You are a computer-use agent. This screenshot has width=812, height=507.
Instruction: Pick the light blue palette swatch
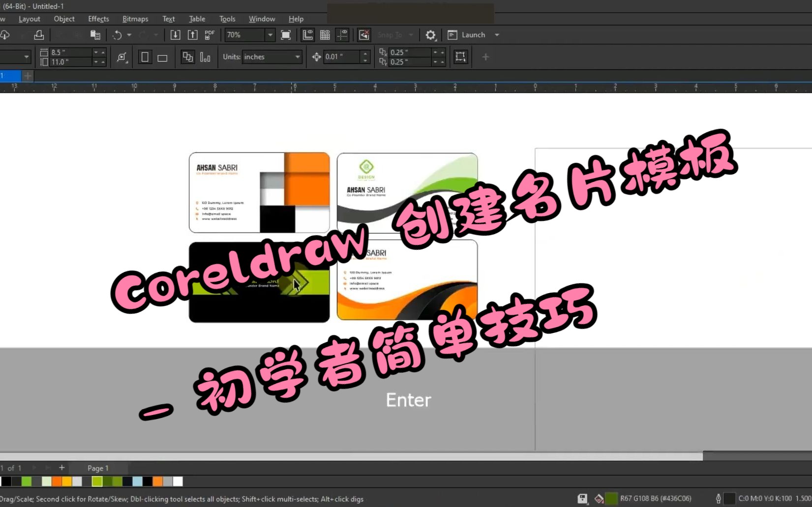(x=137, y=481)
